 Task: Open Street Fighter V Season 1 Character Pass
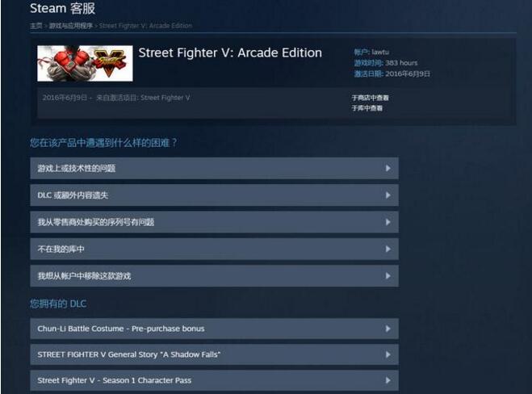coord(214,380)
